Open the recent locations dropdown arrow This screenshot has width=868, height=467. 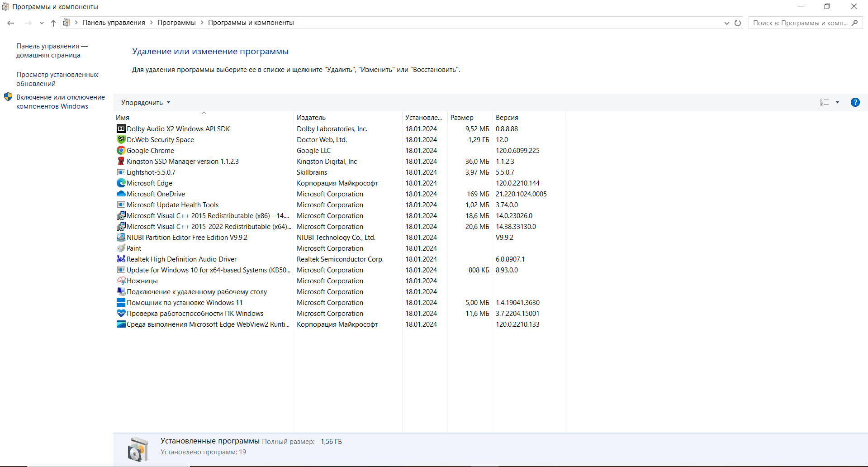(x=42, y=23)
